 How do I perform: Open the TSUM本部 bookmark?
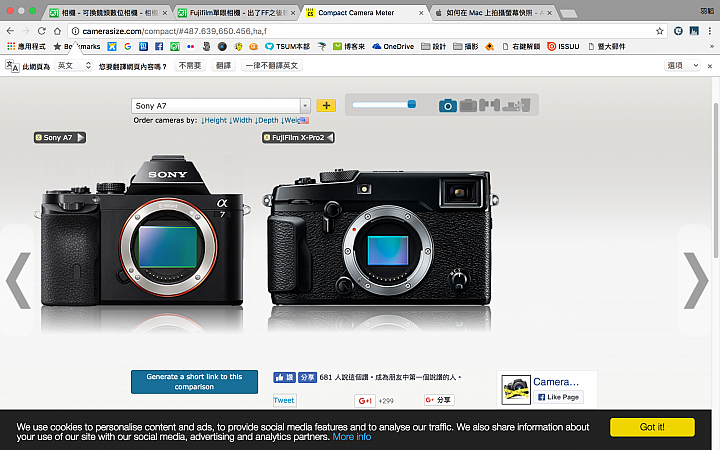pyautogui.click(x=288, y=46)
